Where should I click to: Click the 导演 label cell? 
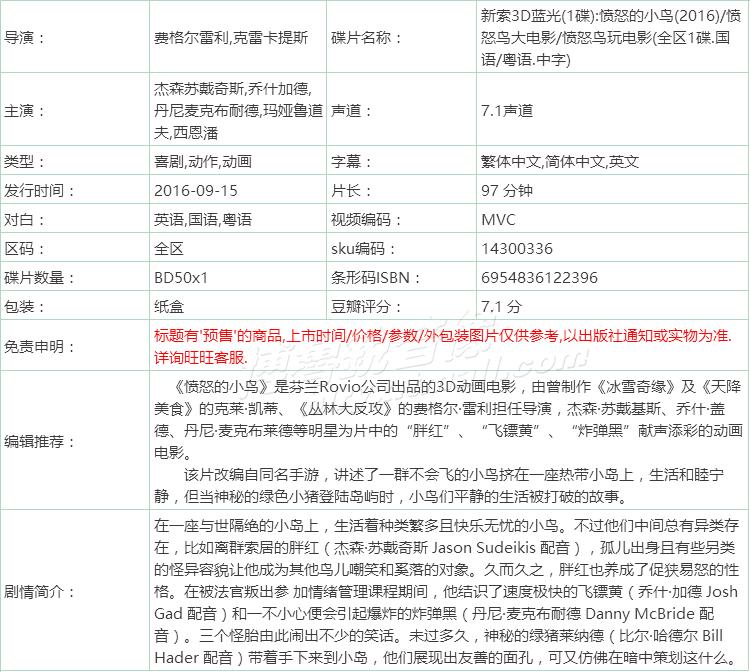[x=24, y=38]
